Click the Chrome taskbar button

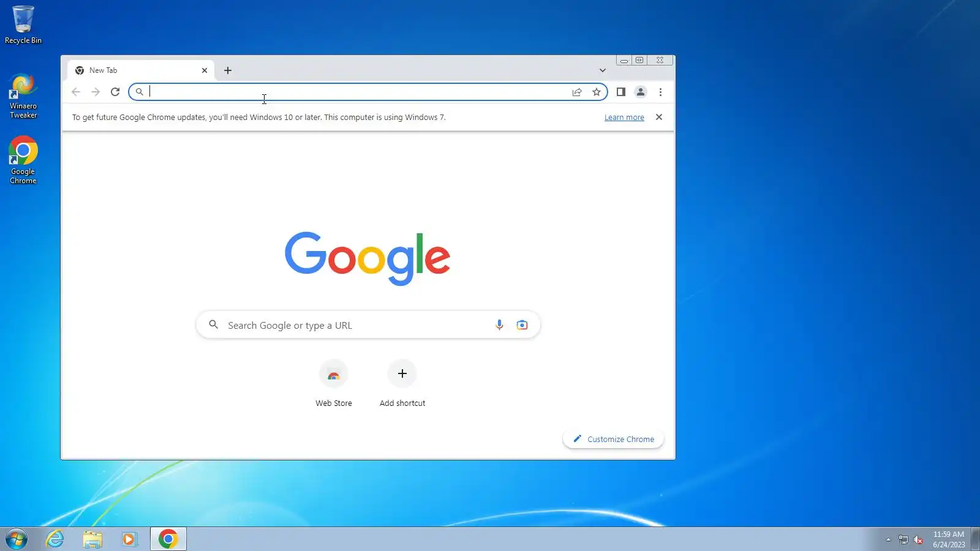click(x=168, y=539)
